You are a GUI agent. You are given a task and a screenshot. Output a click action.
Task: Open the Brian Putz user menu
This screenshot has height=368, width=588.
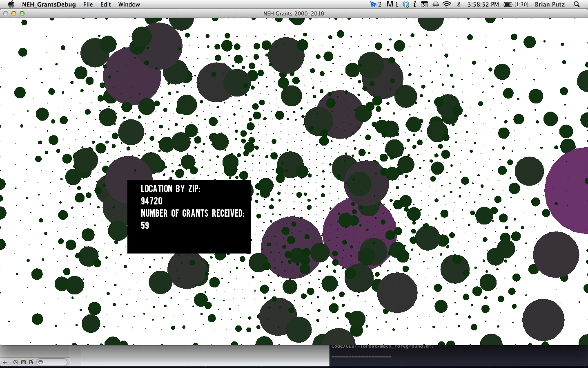(x=550, y=4)
